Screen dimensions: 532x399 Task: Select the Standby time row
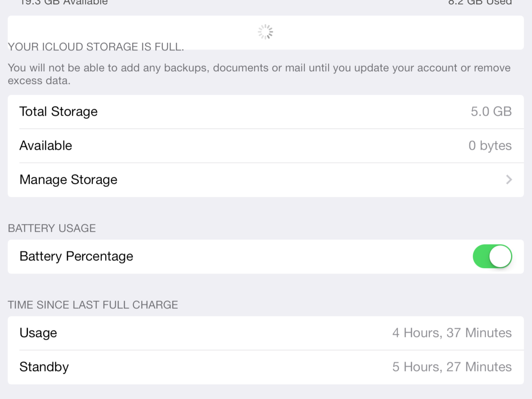pyautogui.click(x=266, y=367)
